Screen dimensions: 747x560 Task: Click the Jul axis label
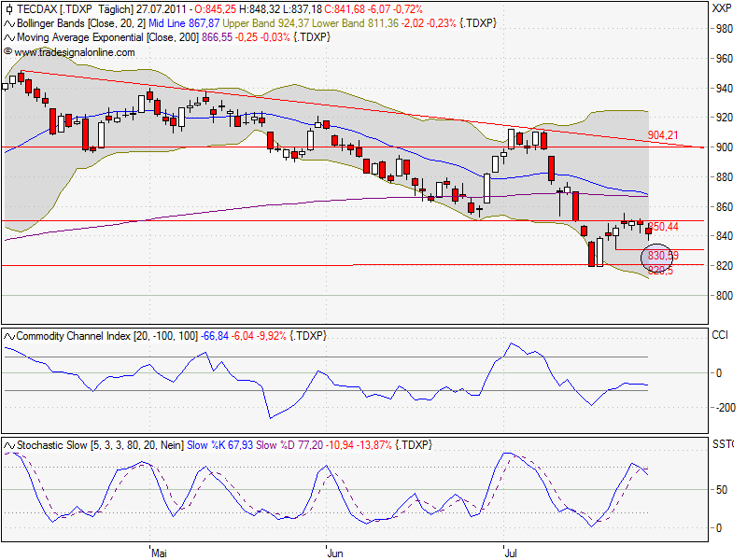[x=511, y=551]
